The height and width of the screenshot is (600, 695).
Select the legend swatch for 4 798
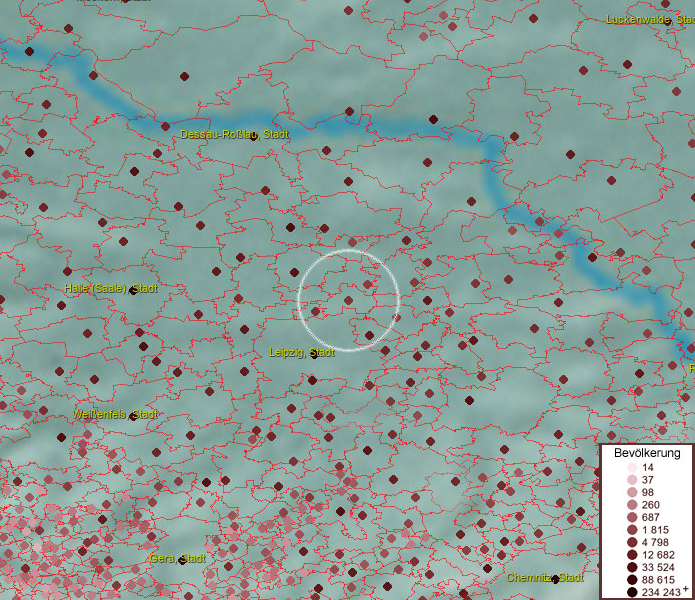(x=632, y=542)
